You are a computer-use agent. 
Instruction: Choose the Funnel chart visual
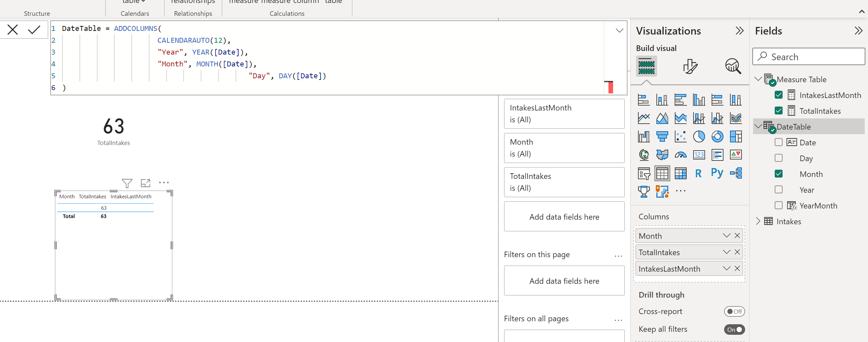(662, 136)
